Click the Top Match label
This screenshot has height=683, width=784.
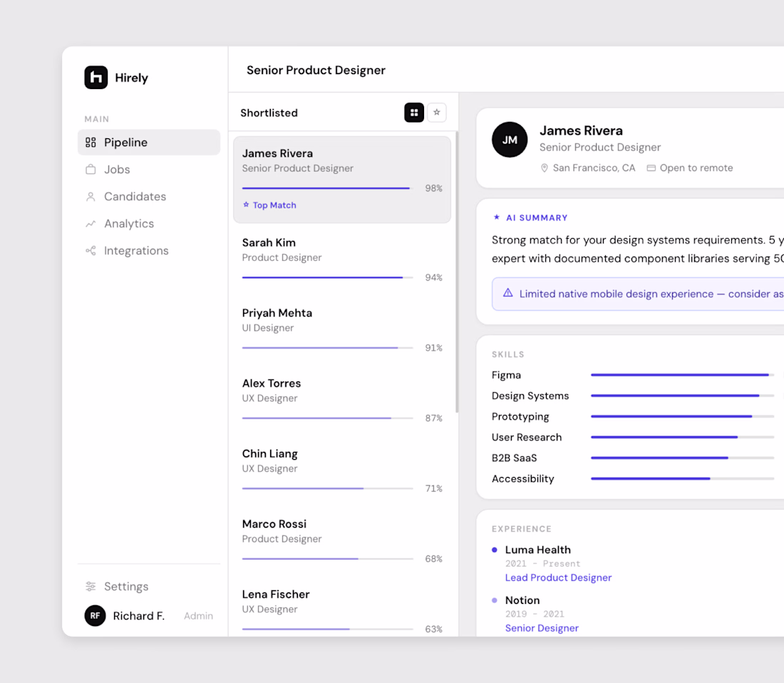(x=274, y=205)
